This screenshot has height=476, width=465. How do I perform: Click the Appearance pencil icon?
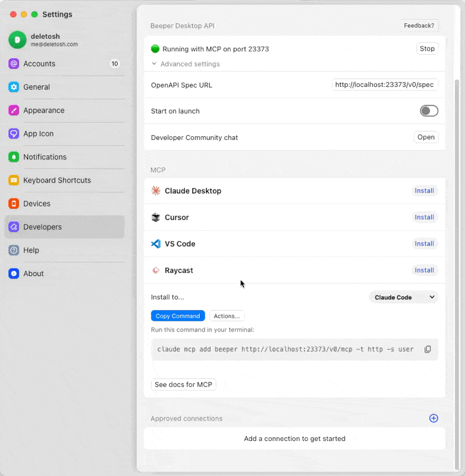point(14,110)
